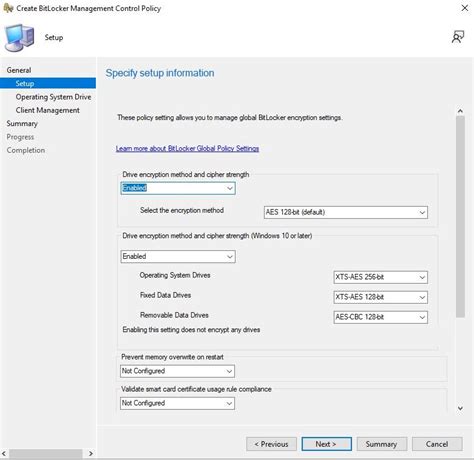Click the user feedback icon near the header
This screenshot has height=460, width=474.
pos(458,37)
